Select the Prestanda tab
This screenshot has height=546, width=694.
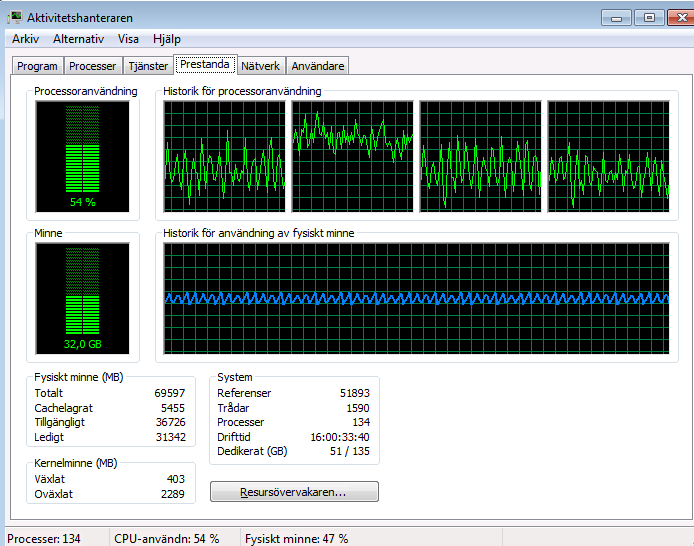tap(205, 65)
